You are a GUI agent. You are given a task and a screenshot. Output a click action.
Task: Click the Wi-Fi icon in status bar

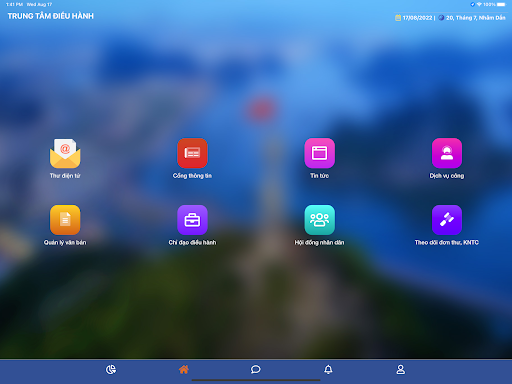coord(479,4)
